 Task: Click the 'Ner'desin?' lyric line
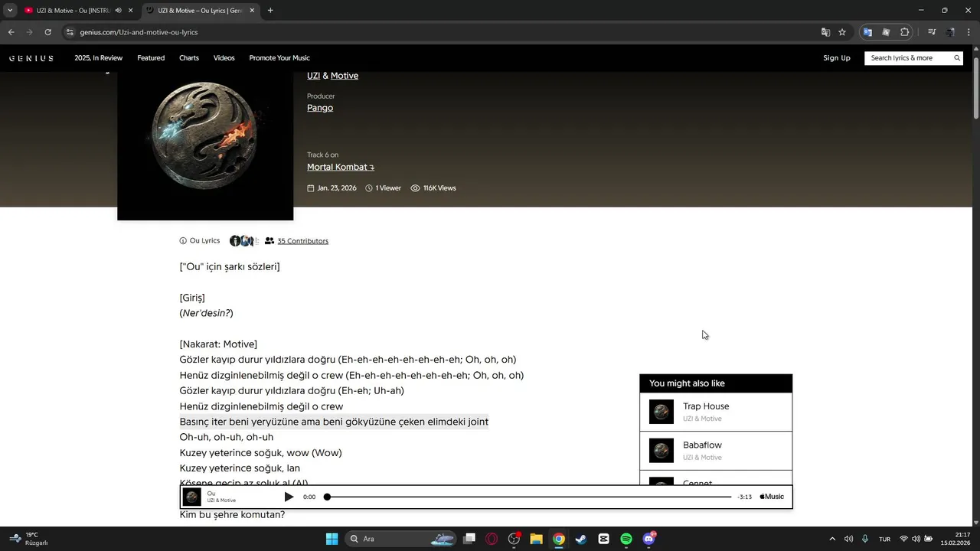207,313
